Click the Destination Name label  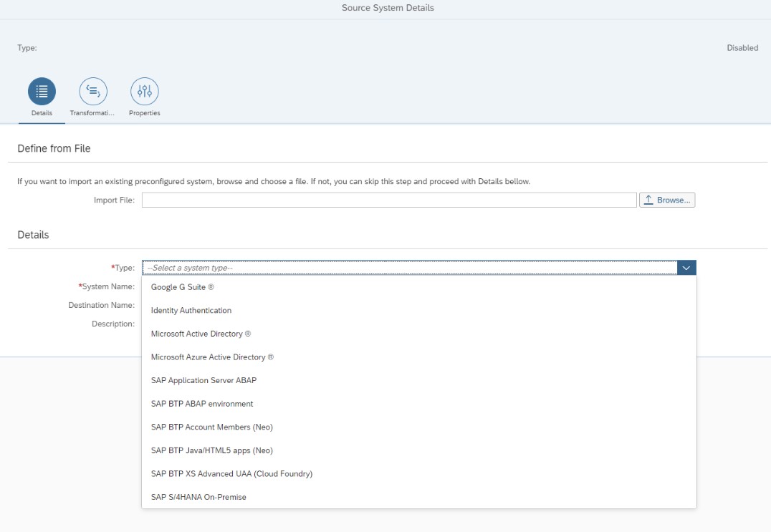pyautogui.click(x=101, y=305)
